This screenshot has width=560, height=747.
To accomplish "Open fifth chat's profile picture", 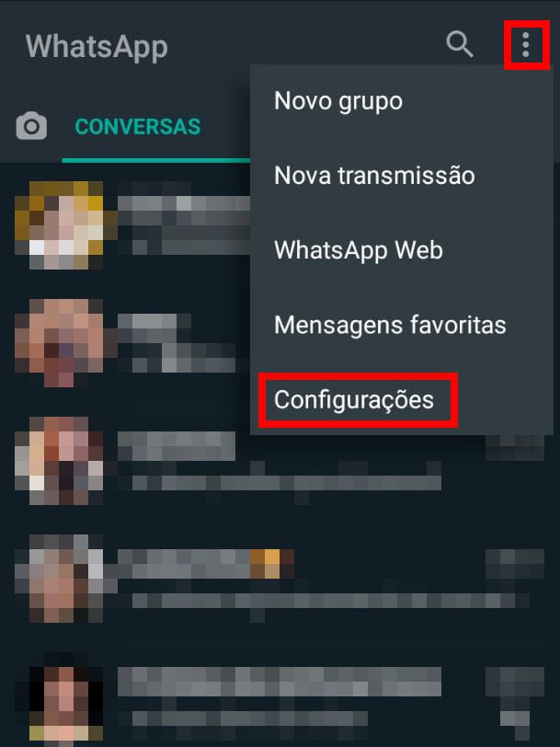I will (x=60, y=696).
